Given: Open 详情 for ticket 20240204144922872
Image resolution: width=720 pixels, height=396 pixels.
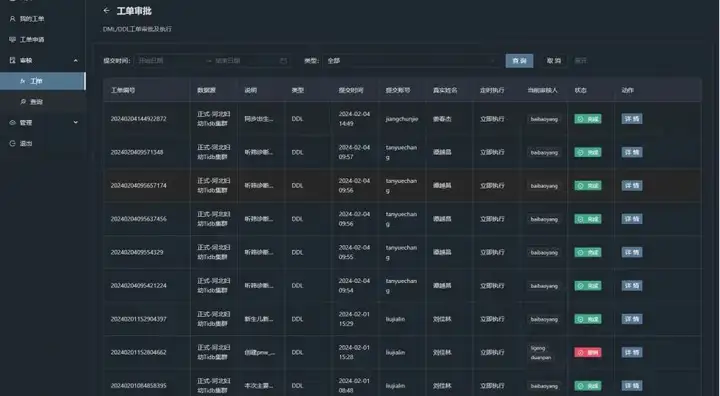Looking at the screenshot, I should [x=632, y=119].
